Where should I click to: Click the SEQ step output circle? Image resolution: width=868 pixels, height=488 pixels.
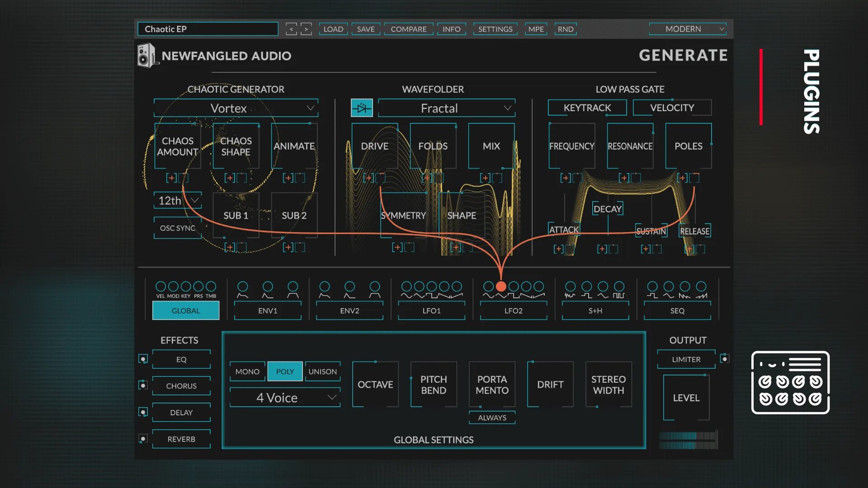652,286
